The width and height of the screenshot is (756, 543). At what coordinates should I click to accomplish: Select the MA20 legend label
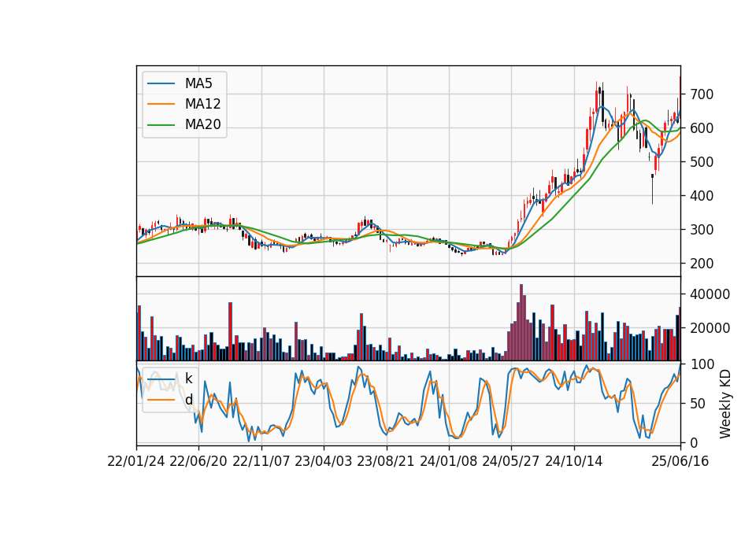202,124
